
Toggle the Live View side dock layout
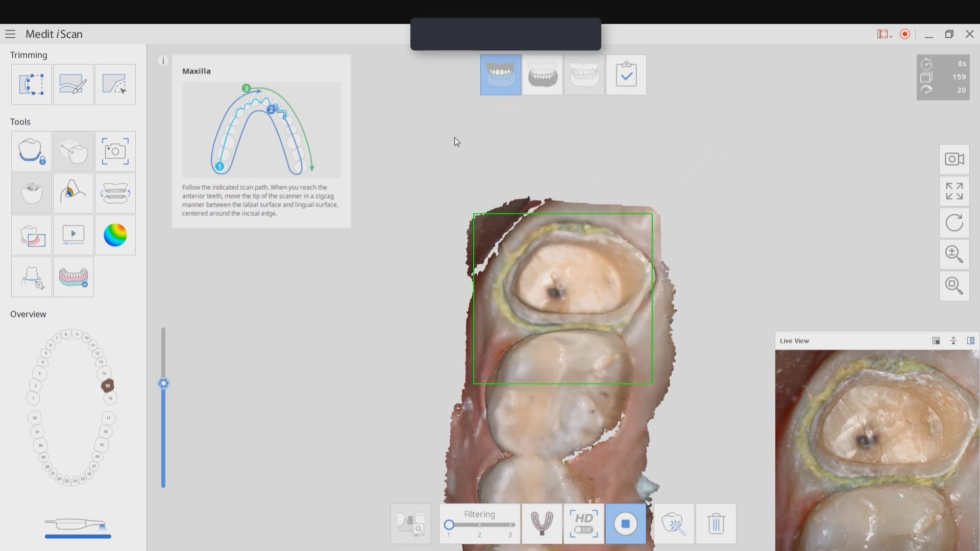coord(971,341)
